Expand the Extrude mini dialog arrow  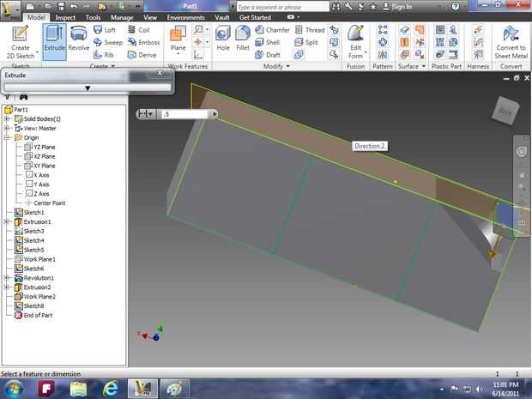pyautogui.click(x=88, y=88)
